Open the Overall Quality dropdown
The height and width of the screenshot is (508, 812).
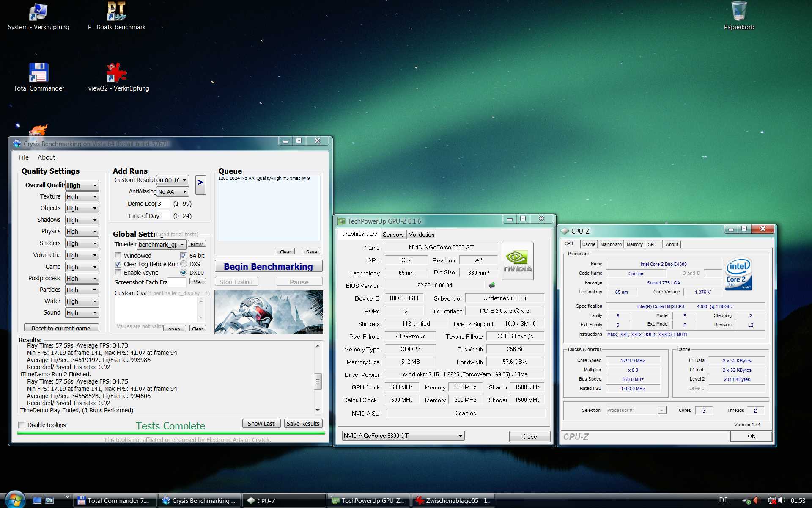click(x=83, y=185)
